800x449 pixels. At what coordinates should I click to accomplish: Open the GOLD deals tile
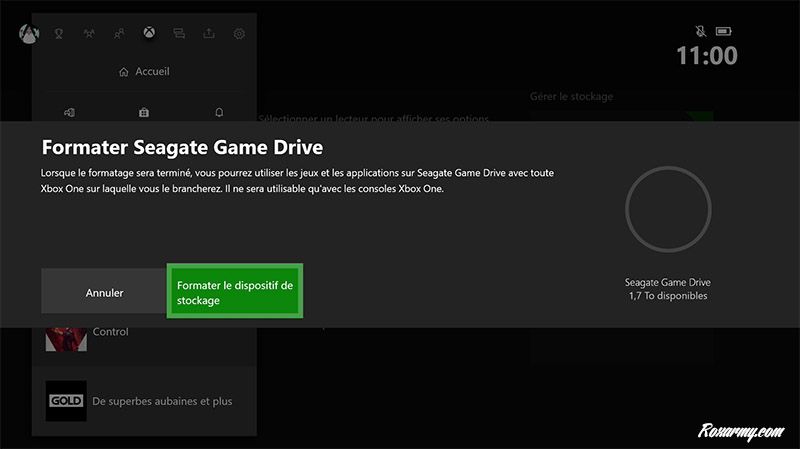click(66, 401)
